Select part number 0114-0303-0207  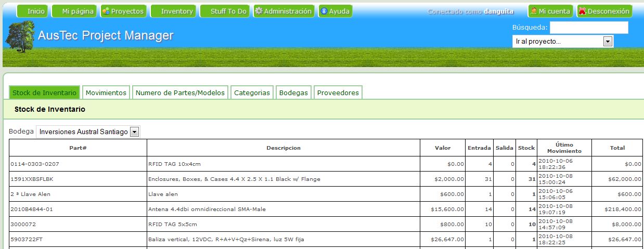35,164
